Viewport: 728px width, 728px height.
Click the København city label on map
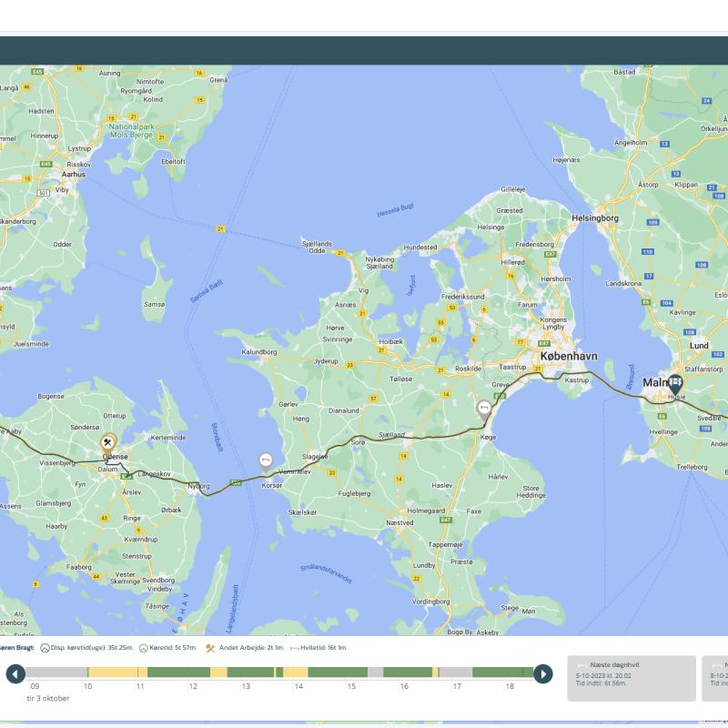pos(569,356)
